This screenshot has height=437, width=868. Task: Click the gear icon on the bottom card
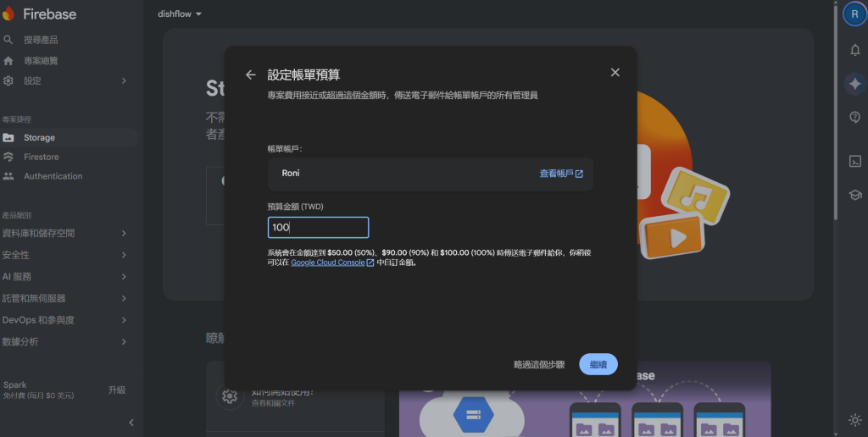coord(230,396)
